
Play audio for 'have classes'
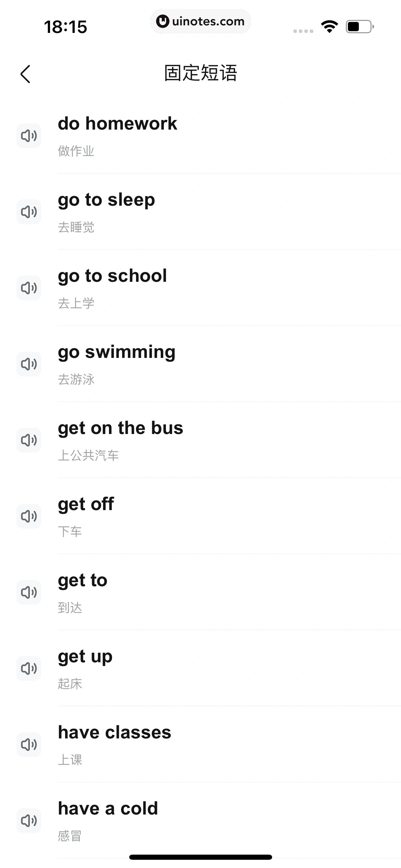(x=29, y=745)
